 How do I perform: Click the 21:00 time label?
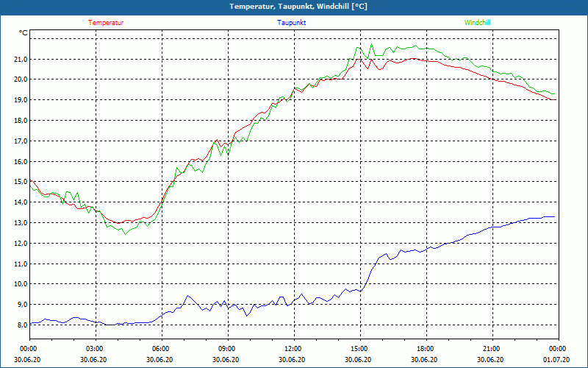pos(492,349)
